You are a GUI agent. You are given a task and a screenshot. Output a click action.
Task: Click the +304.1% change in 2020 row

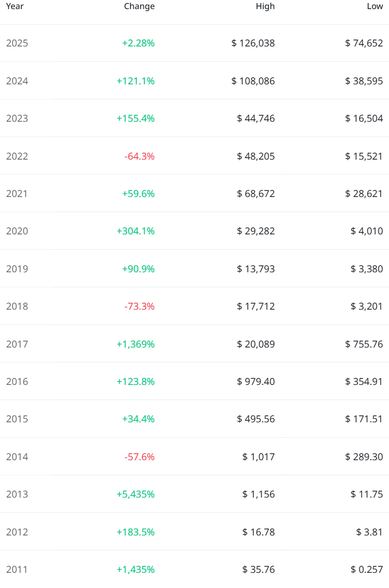pos(135,231)
